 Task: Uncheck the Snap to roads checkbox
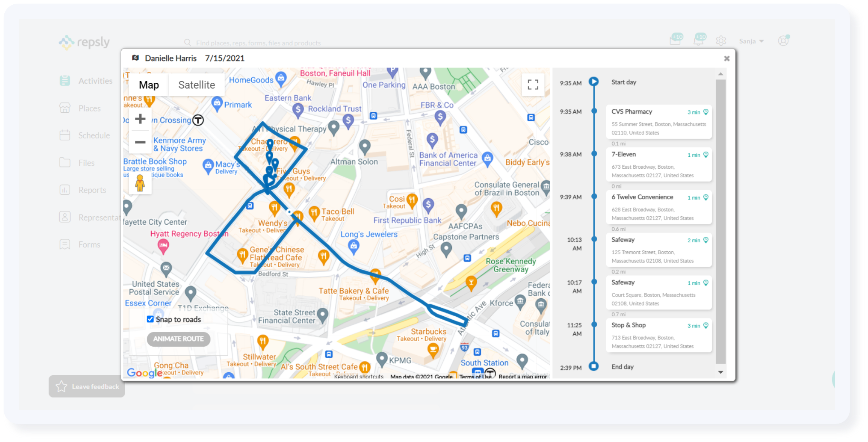[150, 319]
